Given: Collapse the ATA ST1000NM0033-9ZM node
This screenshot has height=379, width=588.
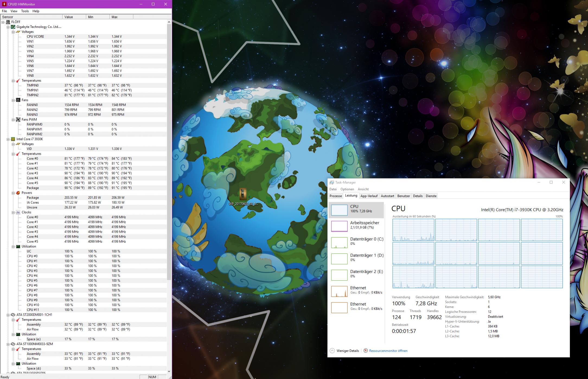Looking at the screenshot, I should pyautogui.click(x=8, y=344).
